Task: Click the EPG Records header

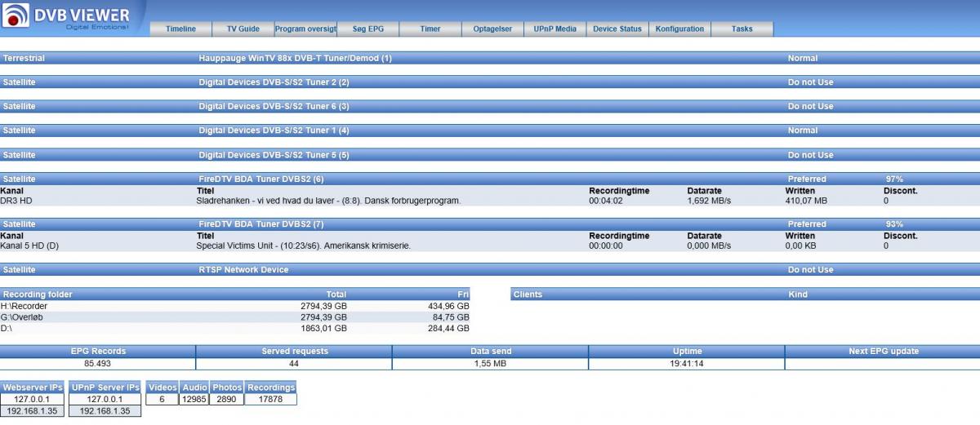Action: point(98,352)
